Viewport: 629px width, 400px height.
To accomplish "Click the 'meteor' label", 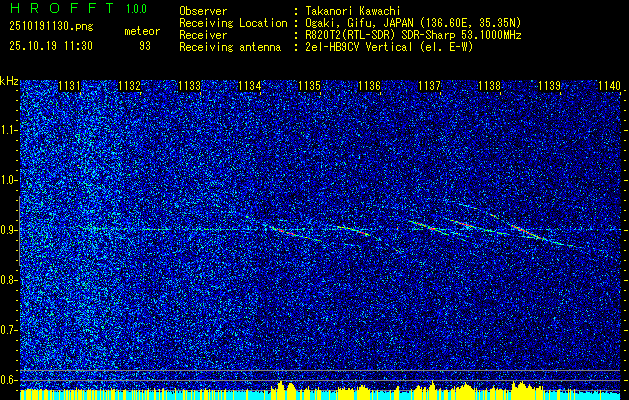I will pyautogui.click(x=142, y=32).
